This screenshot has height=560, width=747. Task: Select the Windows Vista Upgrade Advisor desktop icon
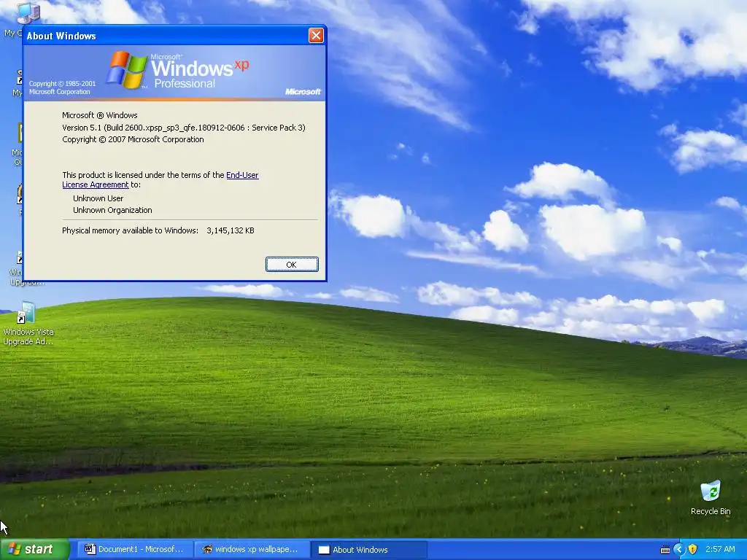click(28, 323)
